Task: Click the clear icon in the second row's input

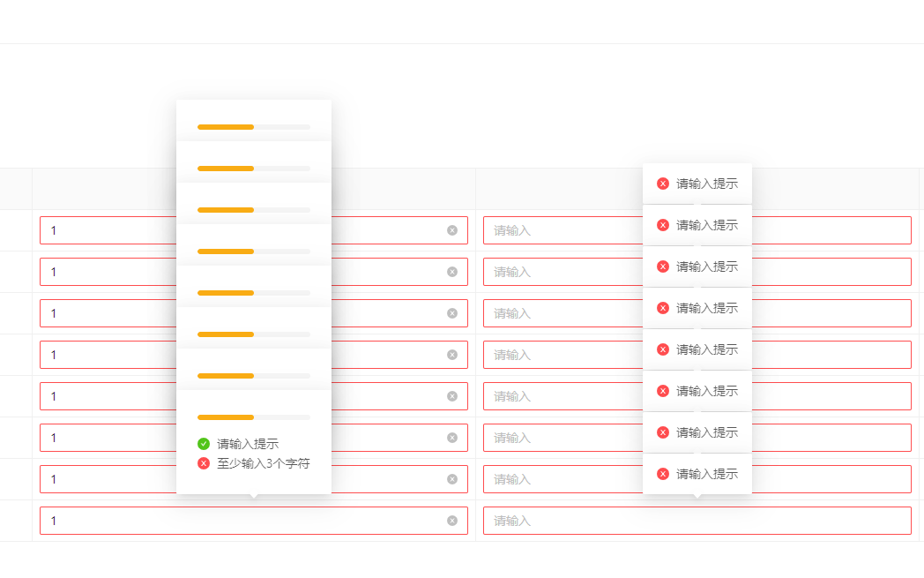Action: 452,272
